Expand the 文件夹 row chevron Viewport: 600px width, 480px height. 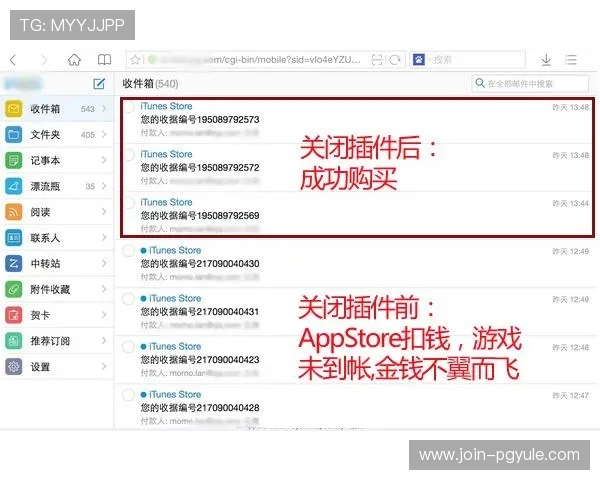104,134
